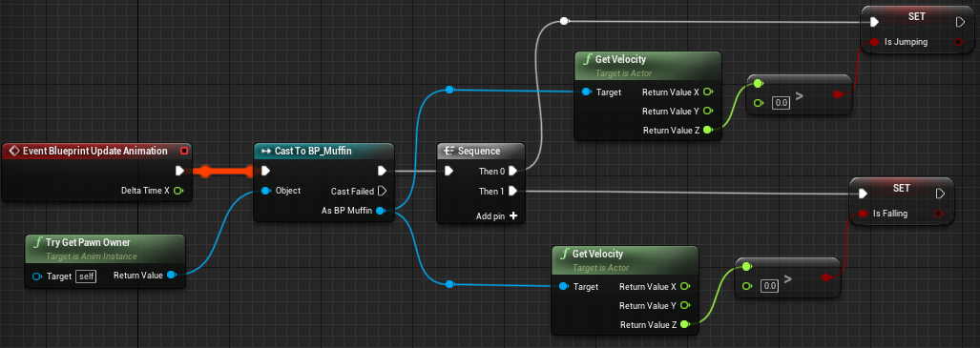Click the Then 0 output pin
The height and width of the screenshot is (348, 980).
[x=513, y=171]
